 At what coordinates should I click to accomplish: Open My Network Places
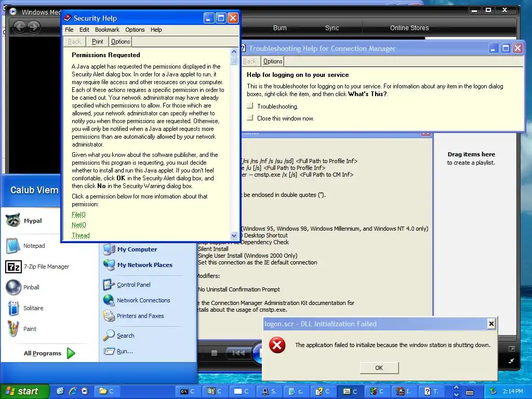[138, 265]
